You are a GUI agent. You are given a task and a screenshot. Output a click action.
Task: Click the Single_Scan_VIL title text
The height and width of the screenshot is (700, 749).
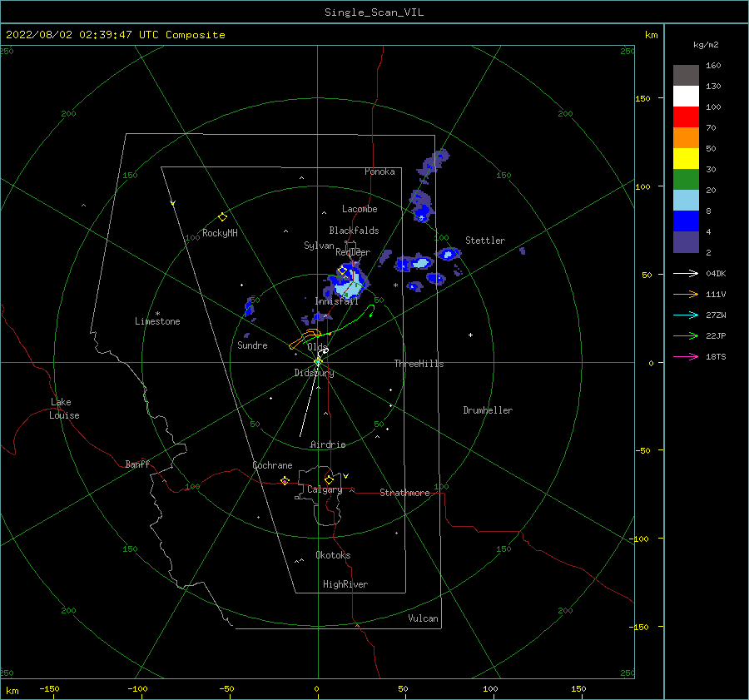pyautogui.click(x=374, y=12)
